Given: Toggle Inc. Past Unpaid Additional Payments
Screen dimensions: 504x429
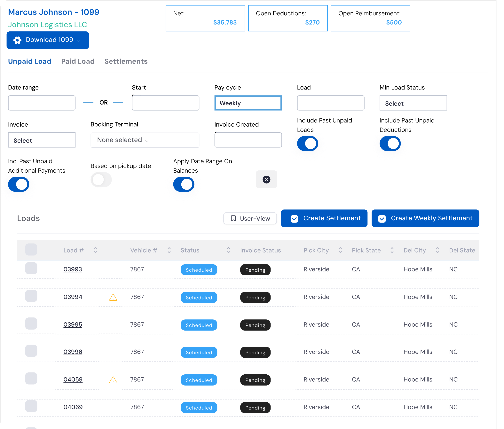Looking at the screenshot, I should (19, 184).
